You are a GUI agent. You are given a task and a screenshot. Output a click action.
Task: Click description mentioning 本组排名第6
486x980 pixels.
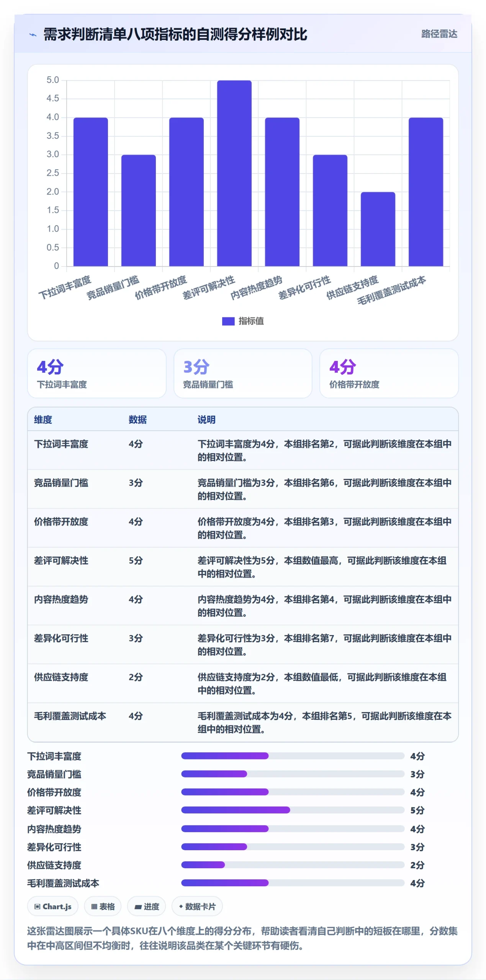pos(324,489)
